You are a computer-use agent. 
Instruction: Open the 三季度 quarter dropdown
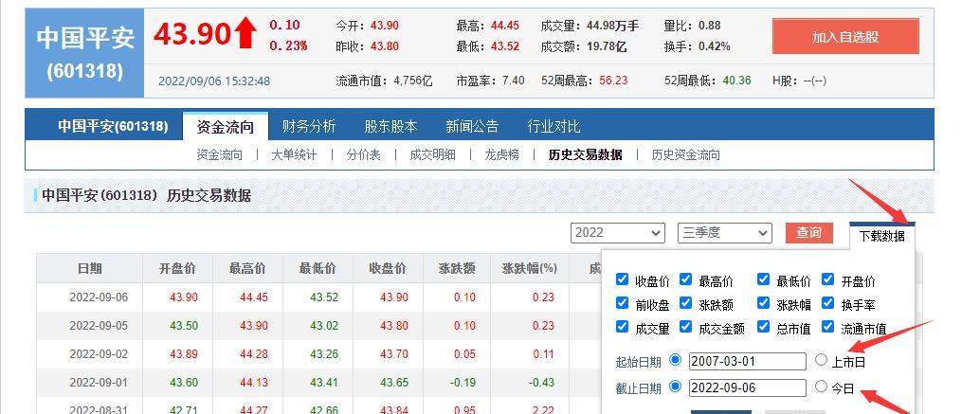coord(725,233)
